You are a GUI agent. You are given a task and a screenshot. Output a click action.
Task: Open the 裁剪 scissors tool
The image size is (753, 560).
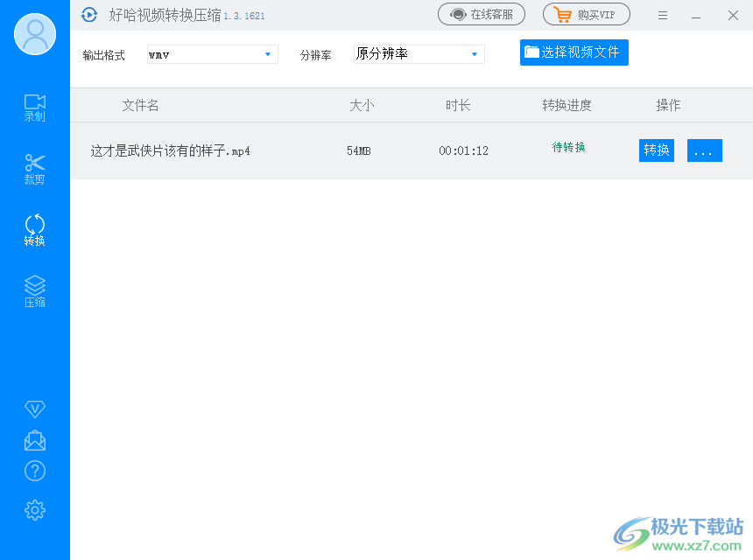click(x=34, y=170)
